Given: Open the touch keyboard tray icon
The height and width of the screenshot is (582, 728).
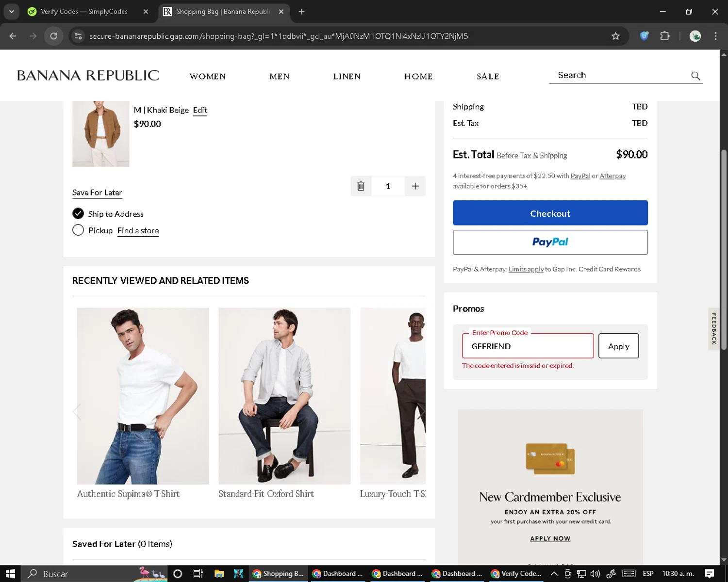Looking at the screenshot, I should [629, 574].
